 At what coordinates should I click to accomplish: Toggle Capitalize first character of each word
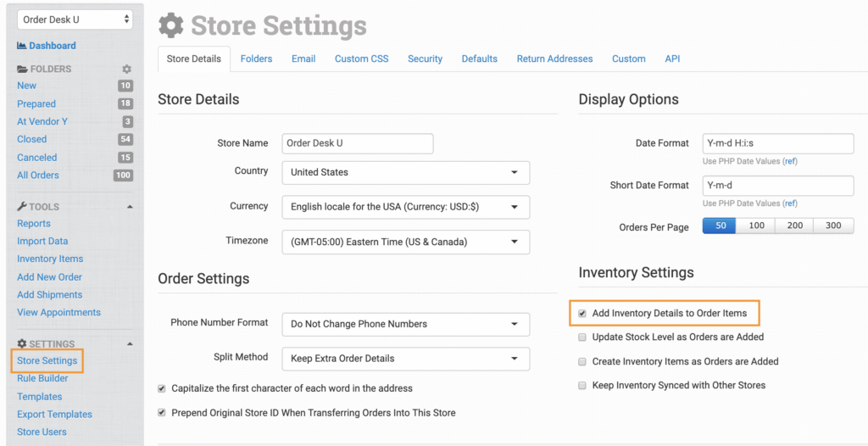[162, 388]
